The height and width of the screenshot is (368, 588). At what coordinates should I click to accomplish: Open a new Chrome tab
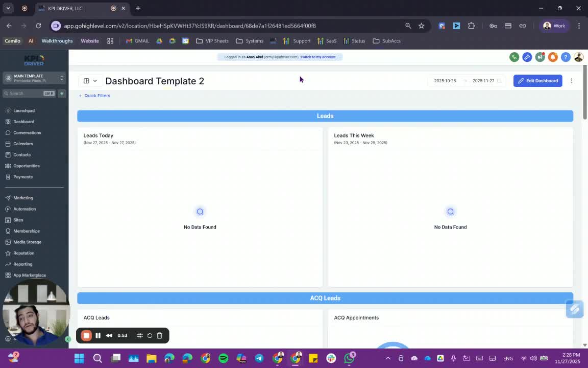pos(138,8)
